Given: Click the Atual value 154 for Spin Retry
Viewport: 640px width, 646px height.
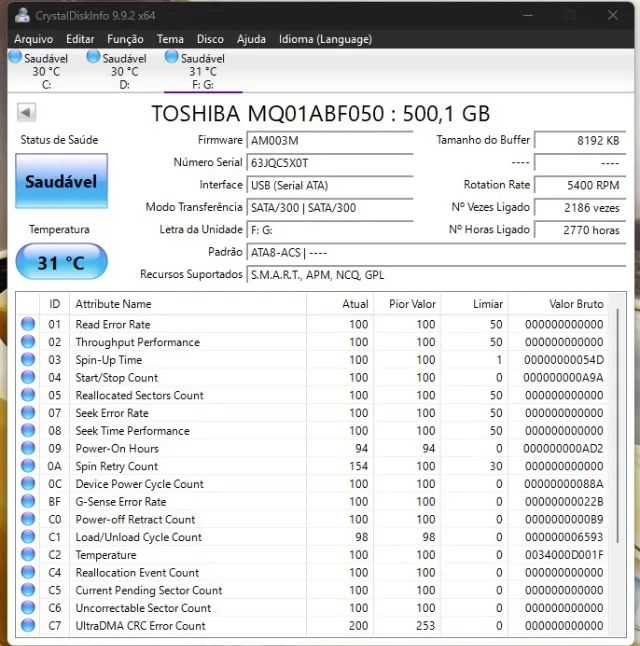Looking at the screenshot, I should point(358,466).
